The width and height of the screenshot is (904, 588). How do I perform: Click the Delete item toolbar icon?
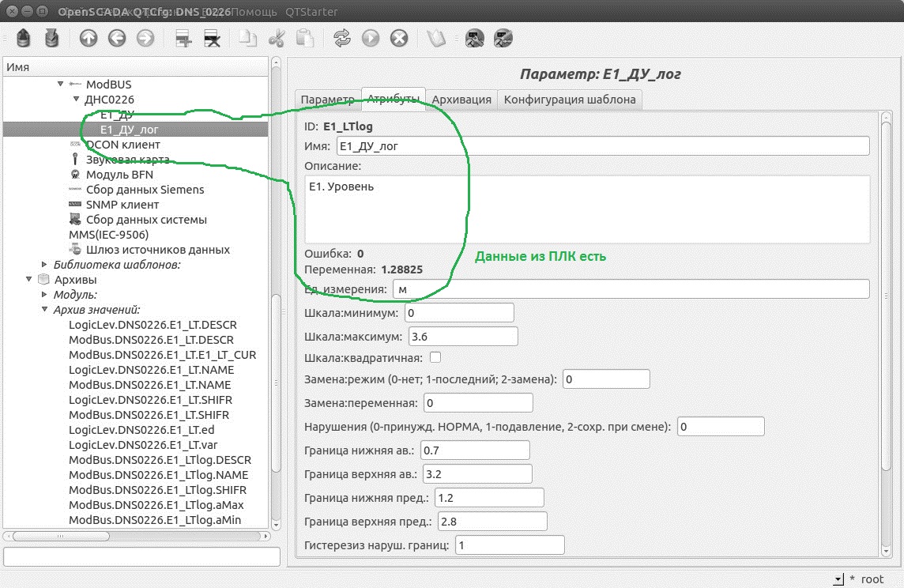[x=212, y=38]
